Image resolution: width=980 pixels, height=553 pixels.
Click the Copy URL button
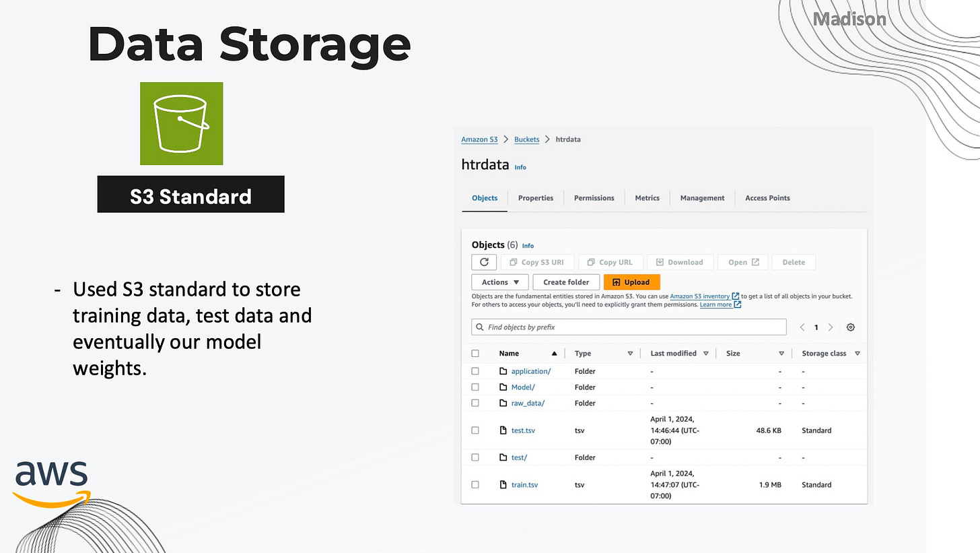click(610, 262)
